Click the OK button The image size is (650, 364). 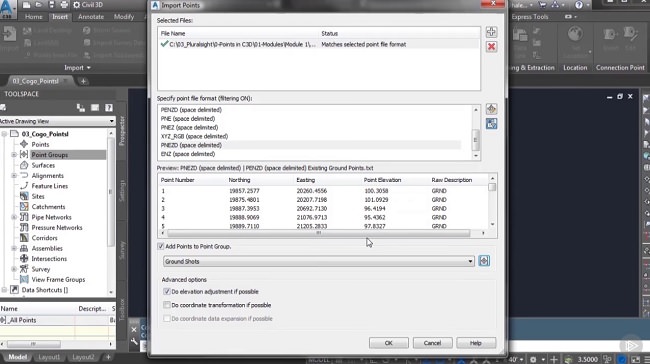click(x=388, y=343)
